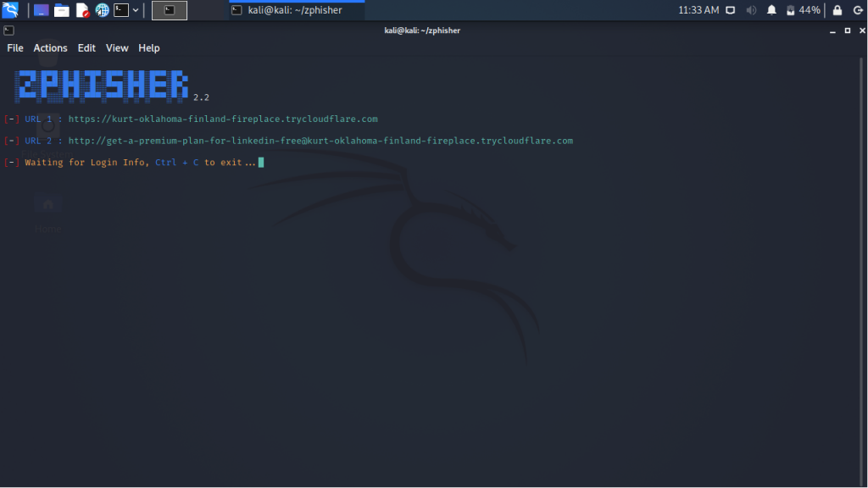Select the first workspace switcher box

(x=170, y=10)
